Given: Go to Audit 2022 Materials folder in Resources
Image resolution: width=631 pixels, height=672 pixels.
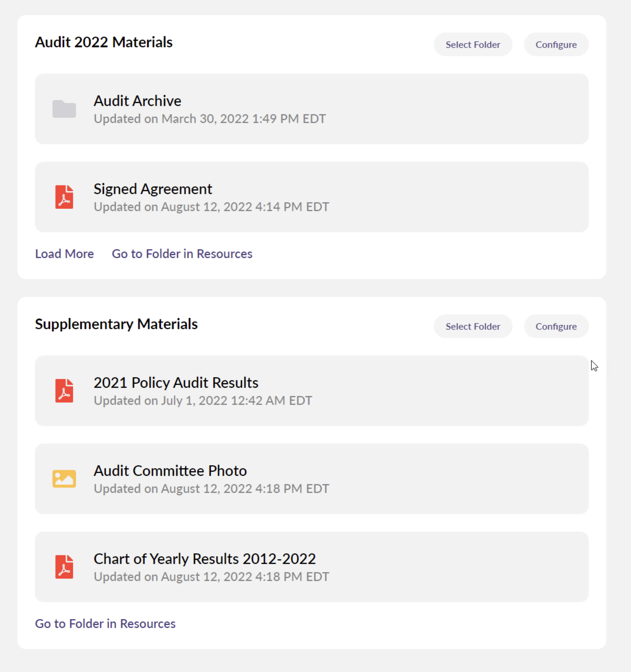Looking at the screenshot, I should [182, 254].
